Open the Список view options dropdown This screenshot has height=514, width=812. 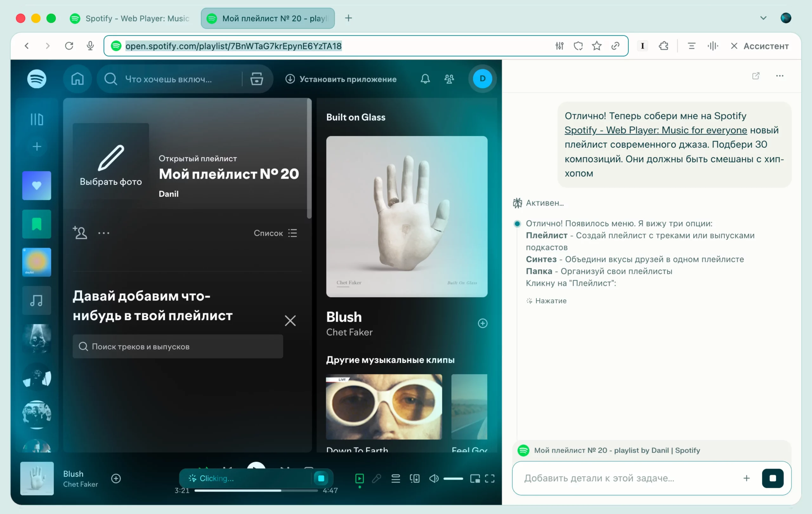point(275,233)
